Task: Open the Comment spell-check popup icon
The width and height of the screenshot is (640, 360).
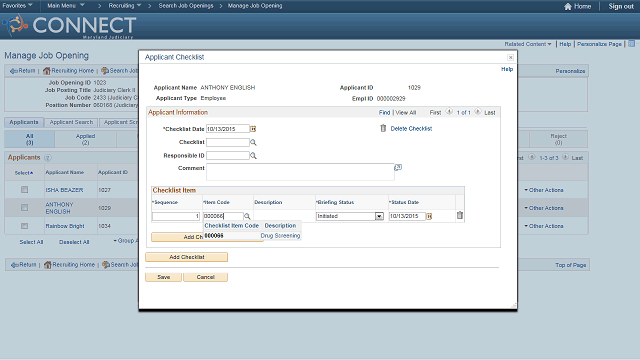Action: point(398,167)
